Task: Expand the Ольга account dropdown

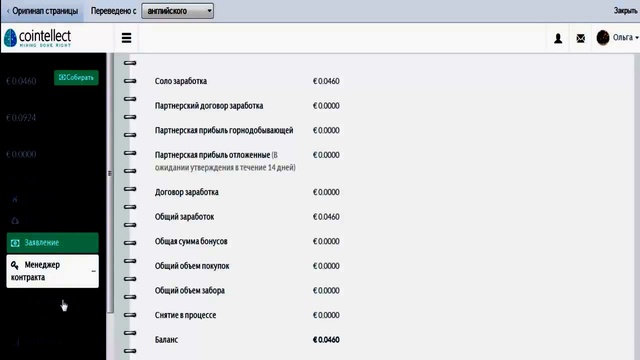Action: [x=626, y=38]
